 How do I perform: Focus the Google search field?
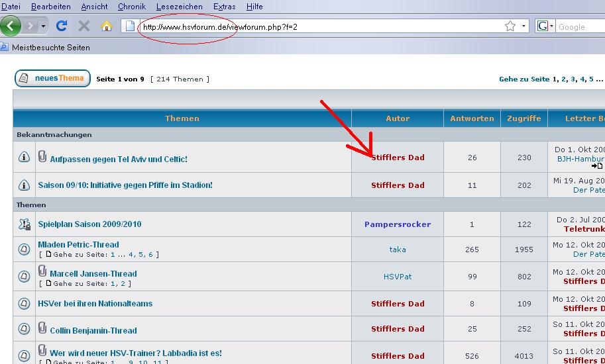pyautogui.click(x=580, y=26)
